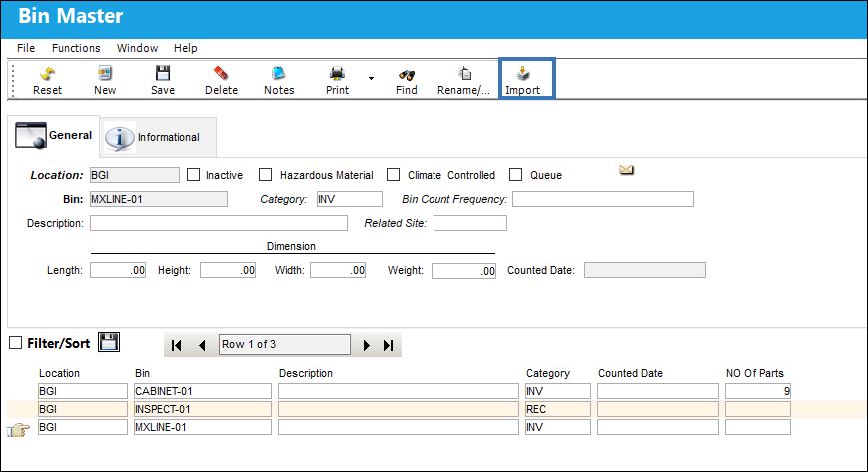The height and width of the screenshot is (472, 868).
Task: Click NO Of Parts cell showing 9
Action: (758, 391)
